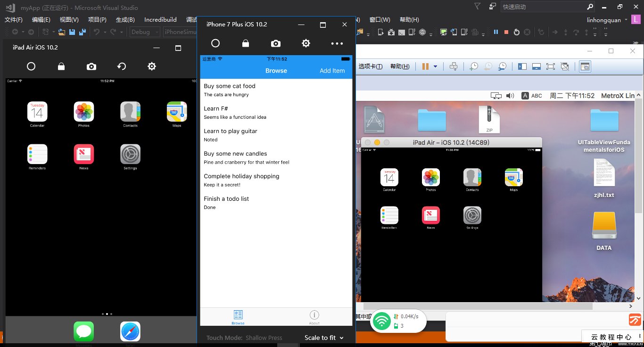This screenshot has width=644, height=347.
Task: Open Maps app on left iPad simulator
Action: (177, 112)
